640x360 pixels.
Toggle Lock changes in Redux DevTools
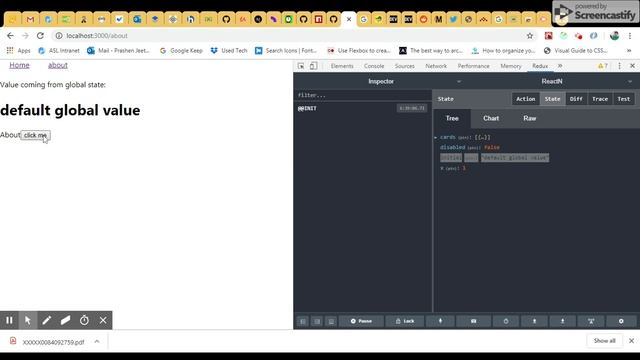click(405, 321)
